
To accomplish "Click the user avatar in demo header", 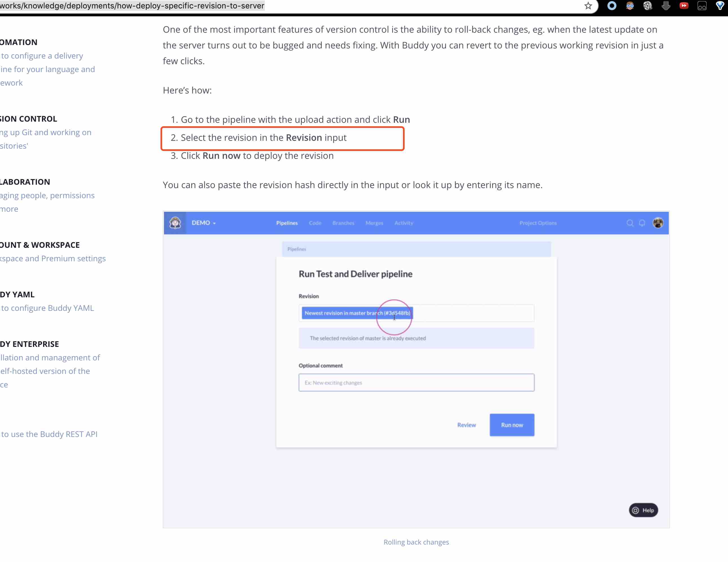I will click(658, 223).
